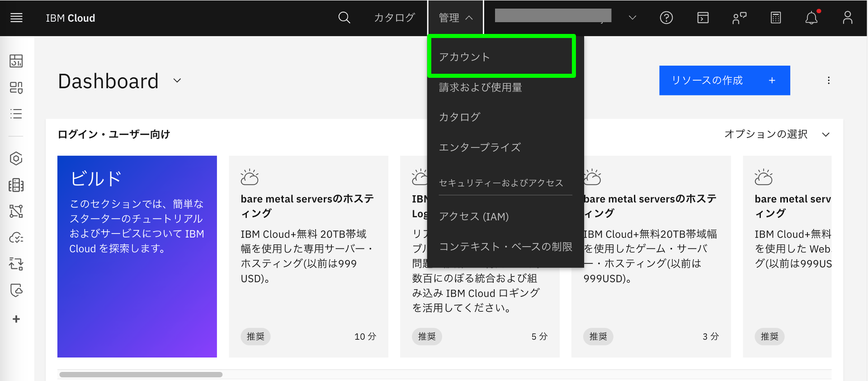Open カタログ link in the top bar

point(394,18)
